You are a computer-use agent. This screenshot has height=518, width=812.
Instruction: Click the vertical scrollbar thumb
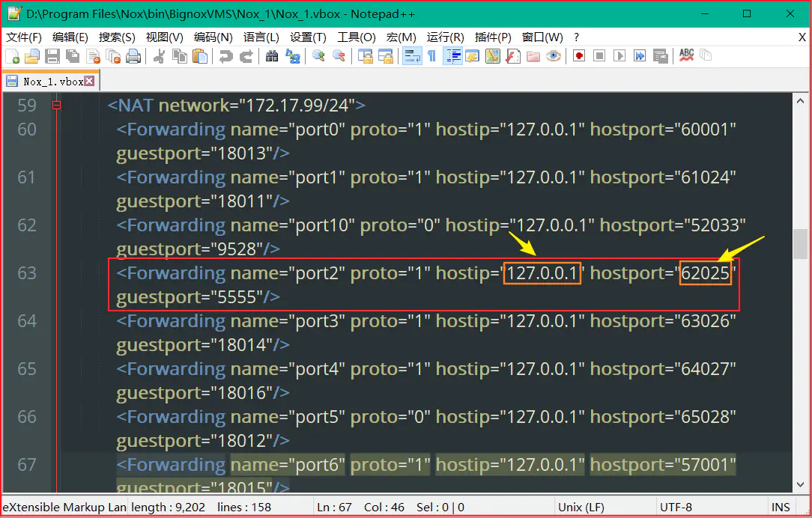pos(799,244)
